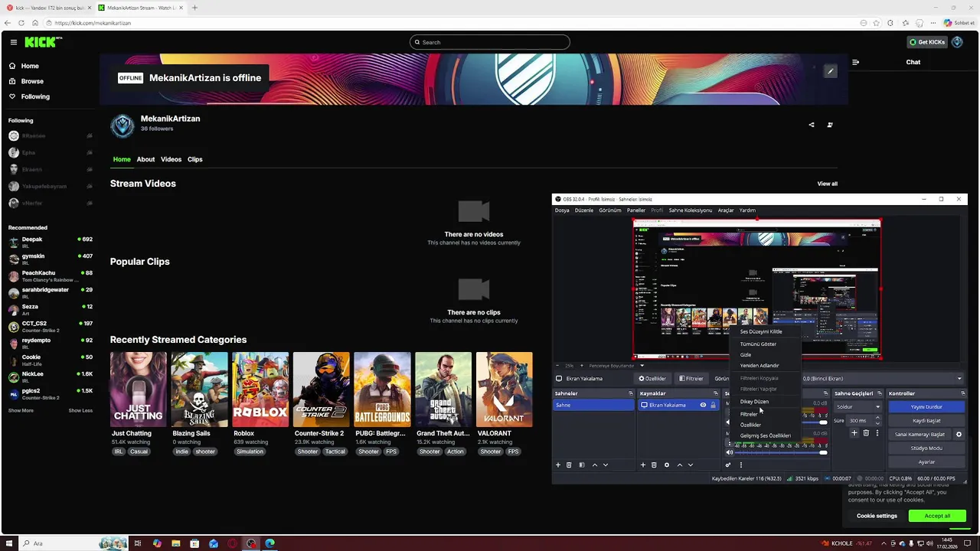
Task: Click the Windows Start button on taskbar
Action: 10,543
